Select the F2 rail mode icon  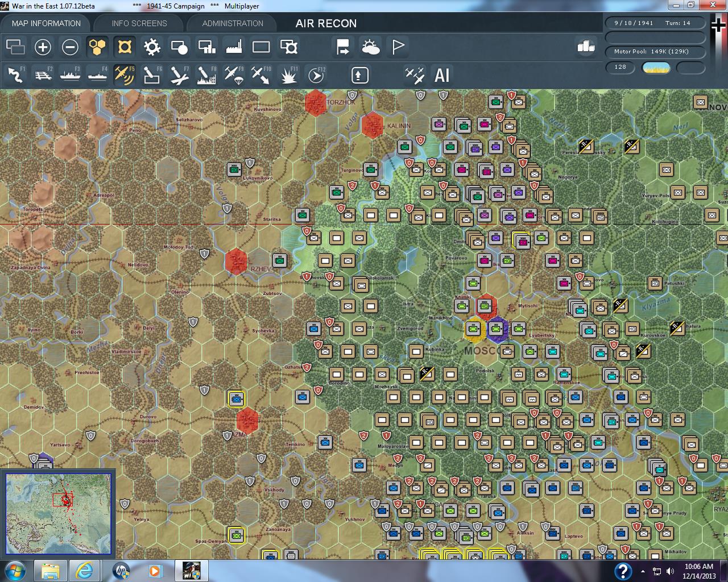click(43, 75)
